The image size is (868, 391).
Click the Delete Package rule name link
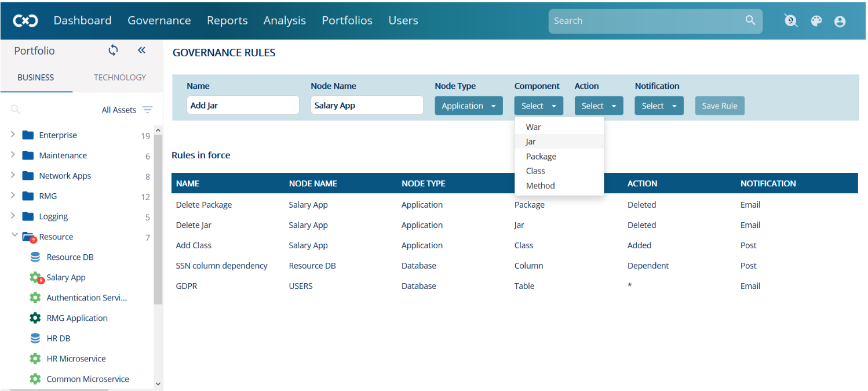tap(204, 204)
